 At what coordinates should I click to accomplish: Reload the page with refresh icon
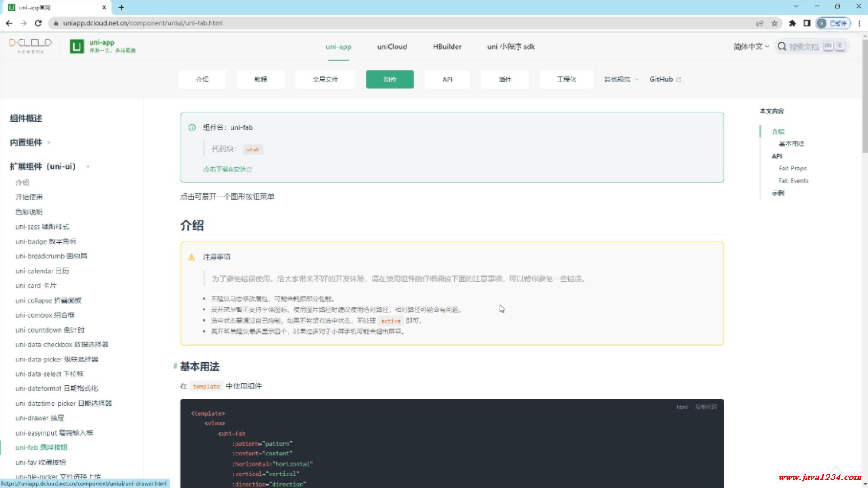tap(38, 23)
